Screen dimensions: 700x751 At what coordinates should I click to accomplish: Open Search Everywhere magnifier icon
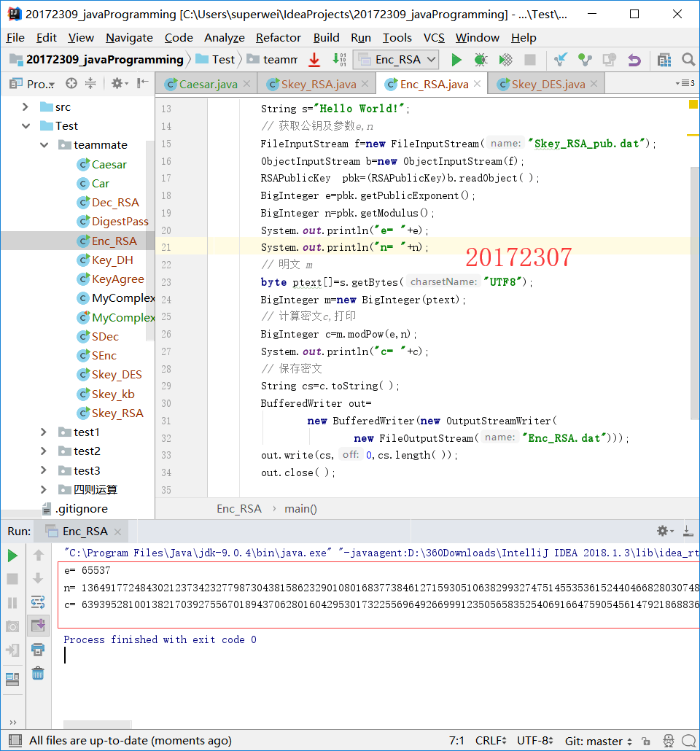(x=688, y=60)
